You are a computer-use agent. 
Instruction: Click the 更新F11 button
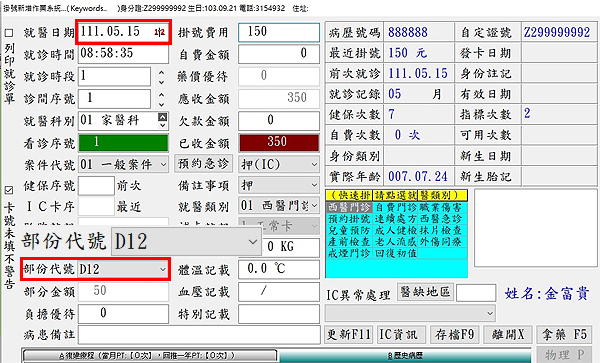349,335
